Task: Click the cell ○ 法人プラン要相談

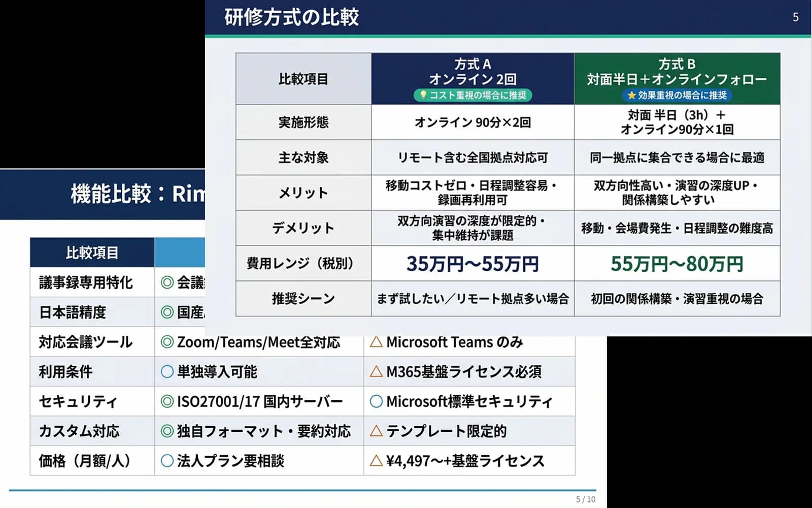Action: [259, 461]
